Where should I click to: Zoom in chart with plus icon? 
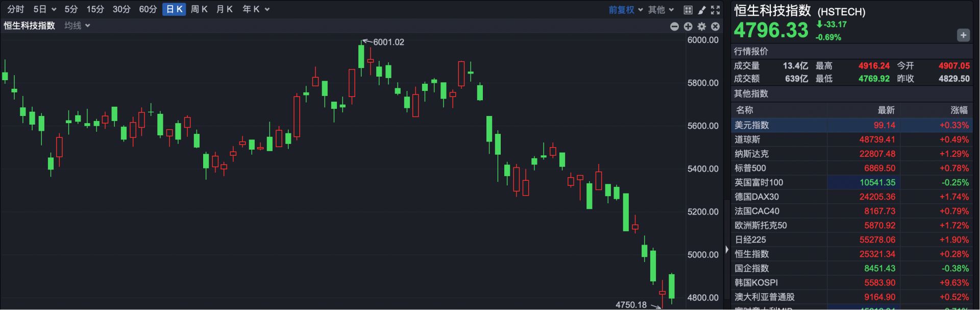point(688,27)
